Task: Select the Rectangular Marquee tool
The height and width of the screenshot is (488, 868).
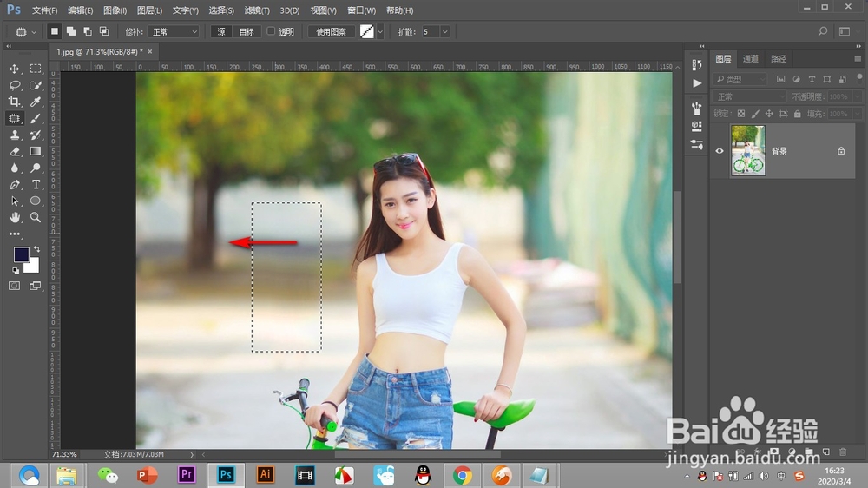Action: pyautogui.click(x=36, y=69)
